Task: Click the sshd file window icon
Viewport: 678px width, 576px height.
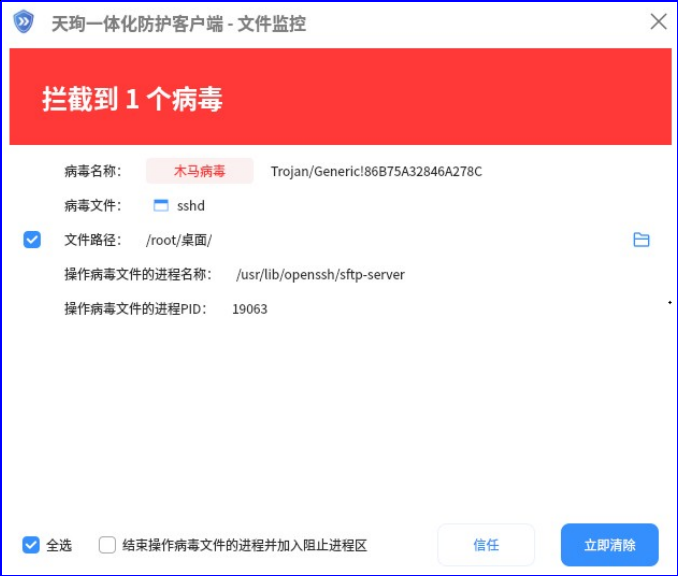Action: 161,205
